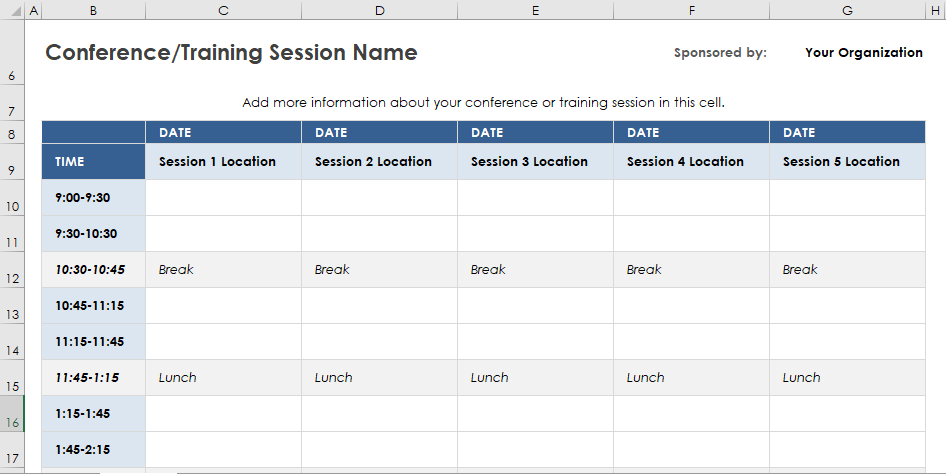Select the DATE cell in column G
This screenshot has width=946, height=474.
pyautogui.click(x=847, y=132)
